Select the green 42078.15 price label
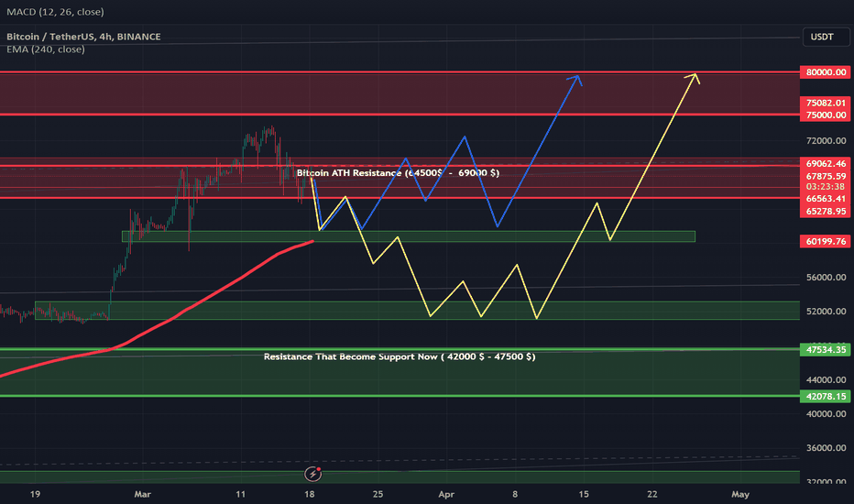The width and height of the screenshot is (854, 504). [827, 396]
